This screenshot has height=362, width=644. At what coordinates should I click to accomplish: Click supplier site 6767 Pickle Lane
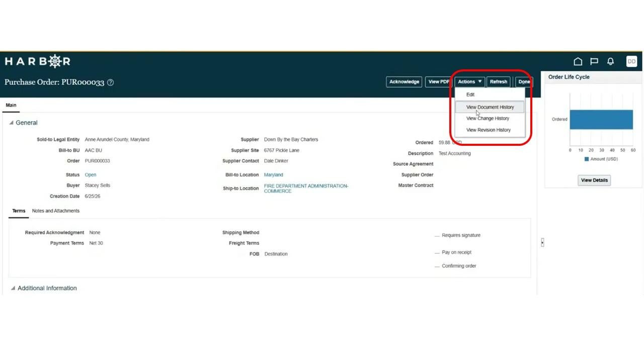pyautogui.click(x=282, y=151)
